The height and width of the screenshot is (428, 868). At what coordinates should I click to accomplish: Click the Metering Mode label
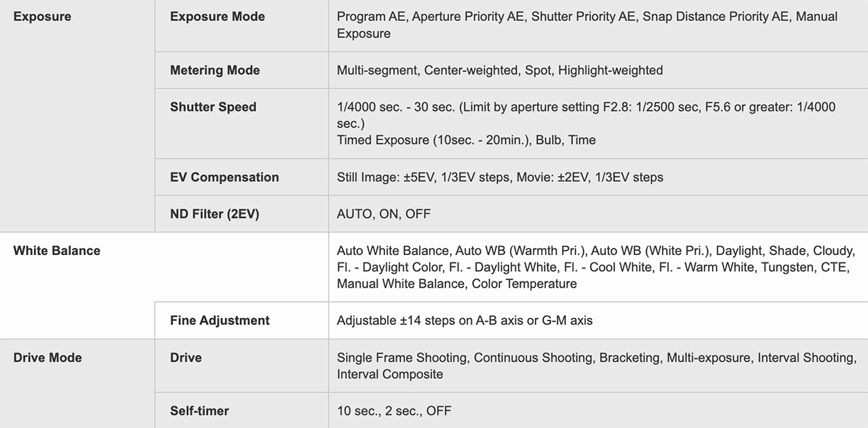[x=214, y=70]
